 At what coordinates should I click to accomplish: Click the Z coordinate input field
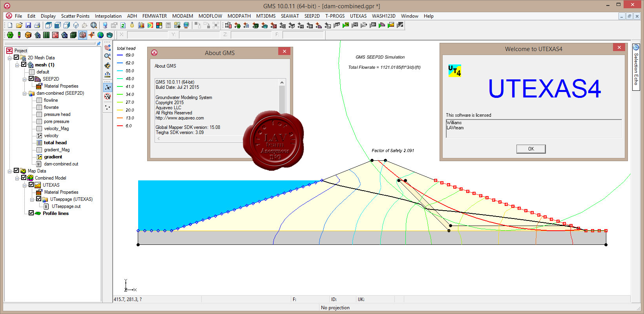click(250, 35)
